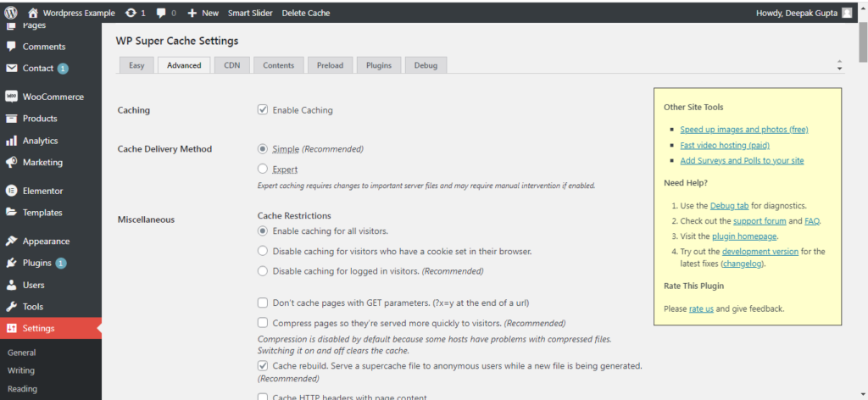Open the Plugins menu in sidebar
The height and width of the screenshot is (400, 868).
(x=36, y=263)
